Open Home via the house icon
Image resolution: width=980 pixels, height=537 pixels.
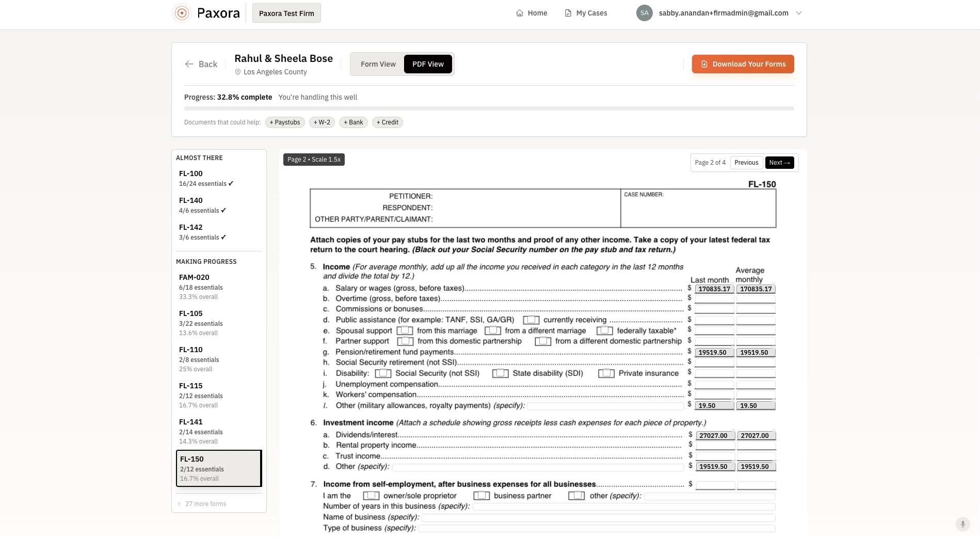click(x=520, y=13)
